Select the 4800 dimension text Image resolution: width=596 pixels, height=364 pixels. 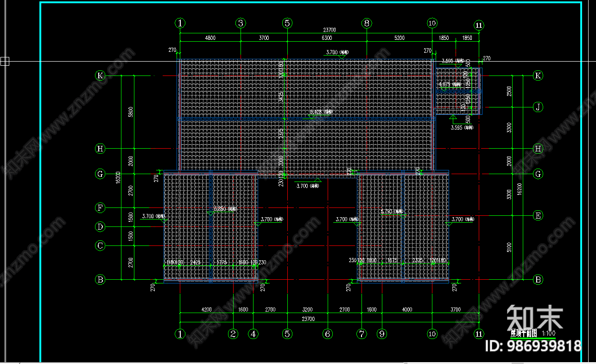(x=210, y=38)
